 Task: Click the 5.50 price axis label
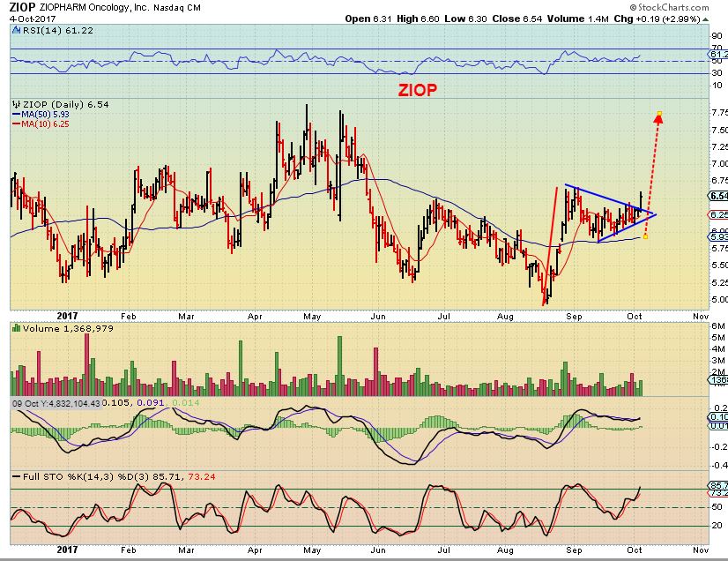pos(719,266)
